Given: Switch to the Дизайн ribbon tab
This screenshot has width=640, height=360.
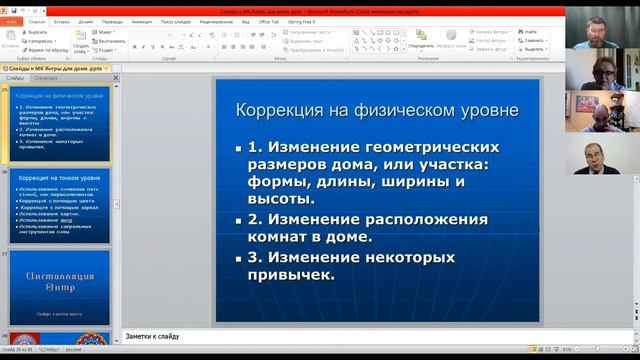Looking at the screenshot, I should pyautogui.click(x=85, y=22).
